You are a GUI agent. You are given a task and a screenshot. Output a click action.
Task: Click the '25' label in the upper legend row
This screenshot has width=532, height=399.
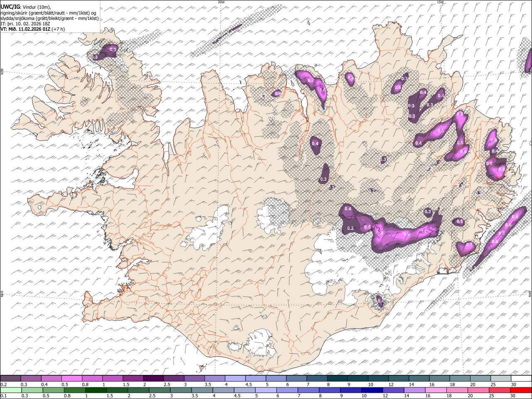(493, 384)
